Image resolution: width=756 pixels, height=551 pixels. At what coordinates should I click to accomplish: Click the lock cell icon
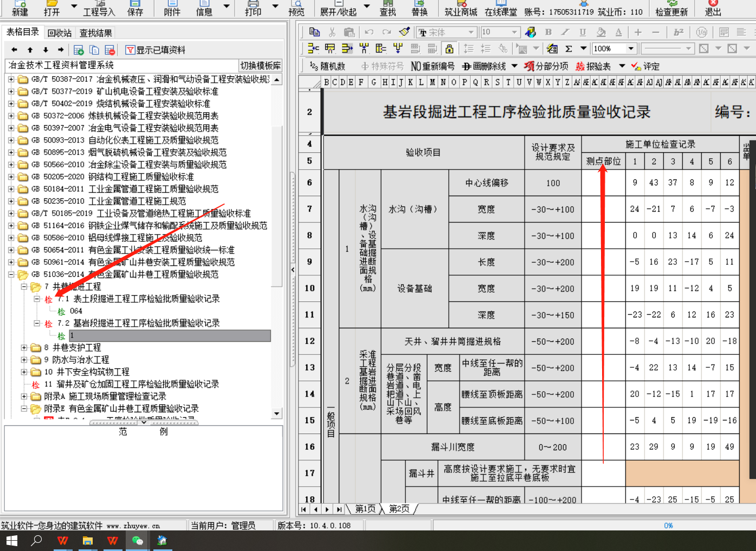pos(449,49)
